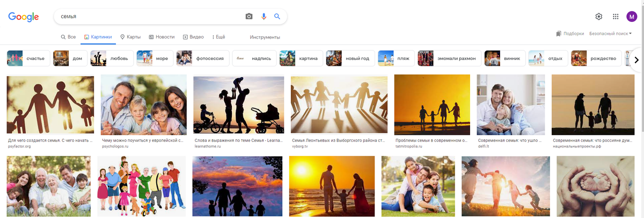This screenshot has width=644, height=218.
Task: Open purple sunset sky family thumbnail
Action: point(237,186)
